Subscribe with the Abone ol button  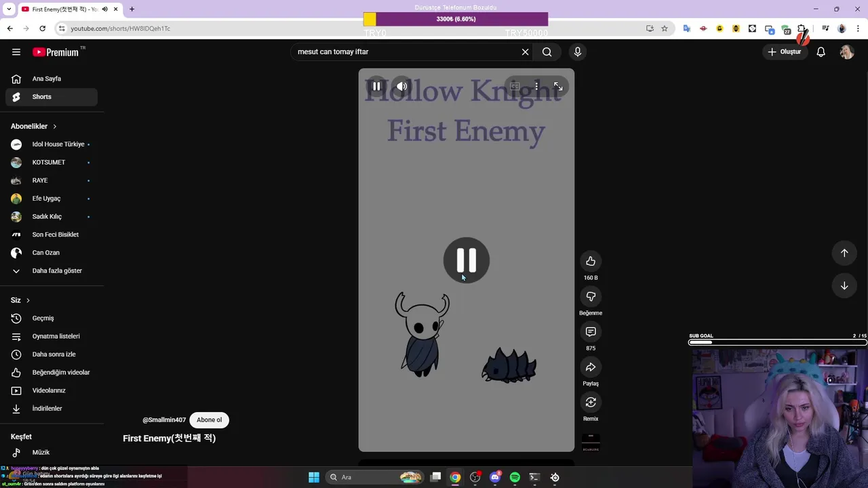pyautogui.click(x=209, y=420)
